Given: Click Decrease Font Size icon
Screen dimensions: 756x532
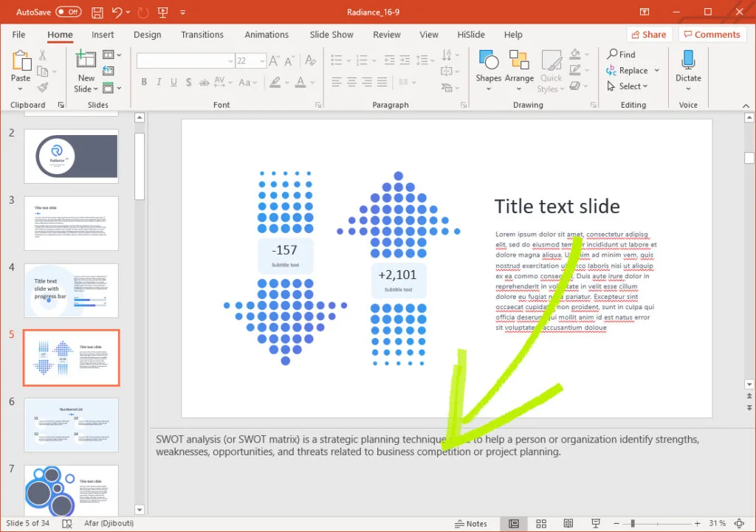Looking at the screenshot, I should 289,61.
